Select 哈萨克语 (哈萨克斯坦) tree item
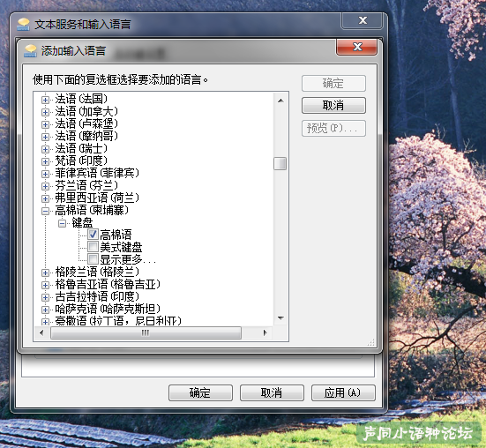Viewport: 486px width, 448px height. click(108, 309)
